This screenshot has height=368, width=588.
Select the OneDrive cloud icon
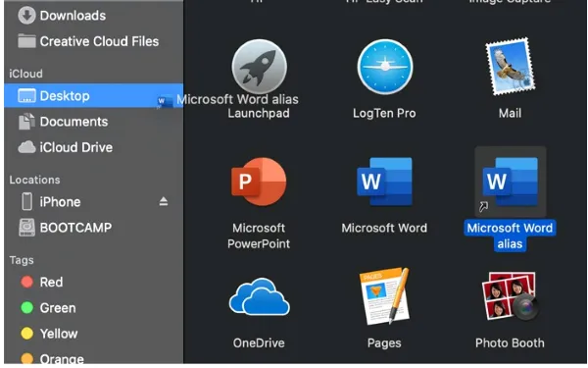(259, 296)
